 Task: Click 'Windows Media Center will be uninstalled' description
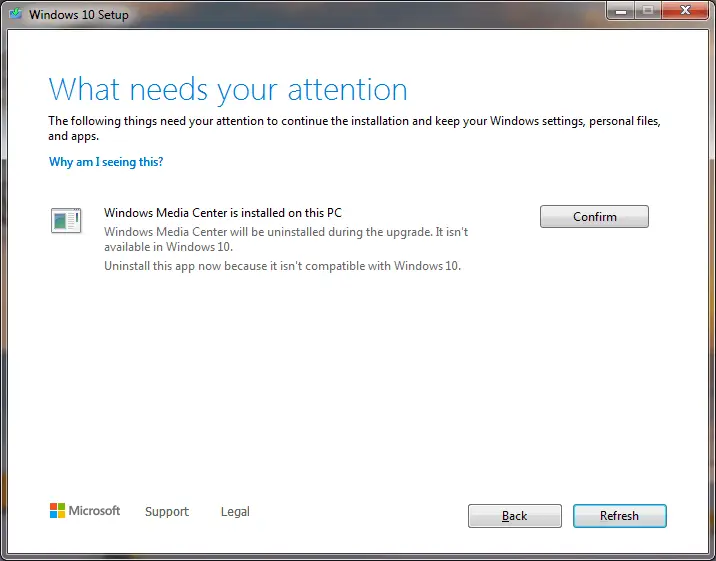(286, 239)
